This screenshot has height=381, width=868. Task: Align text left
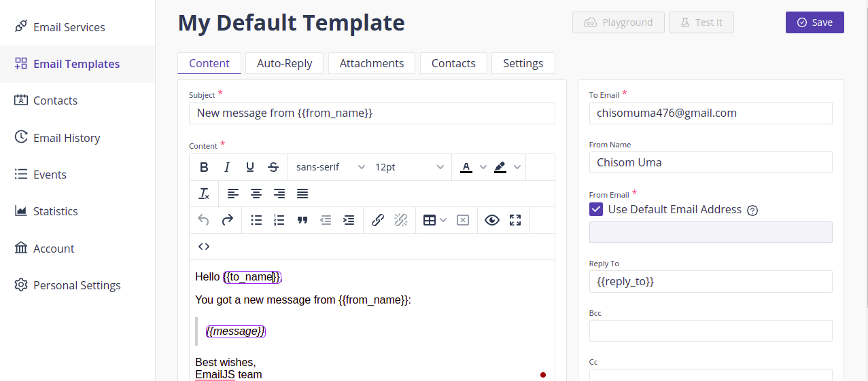coord(233,194)
